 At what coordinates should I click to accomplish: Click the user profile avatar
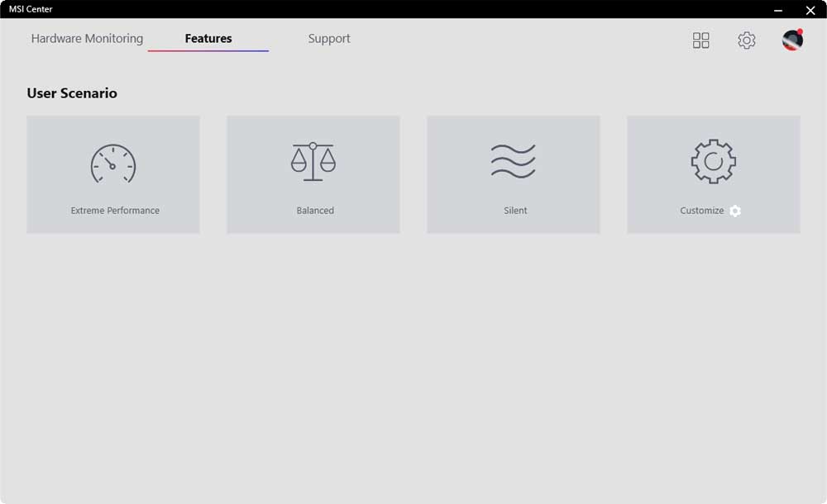[x=793, y=40]
